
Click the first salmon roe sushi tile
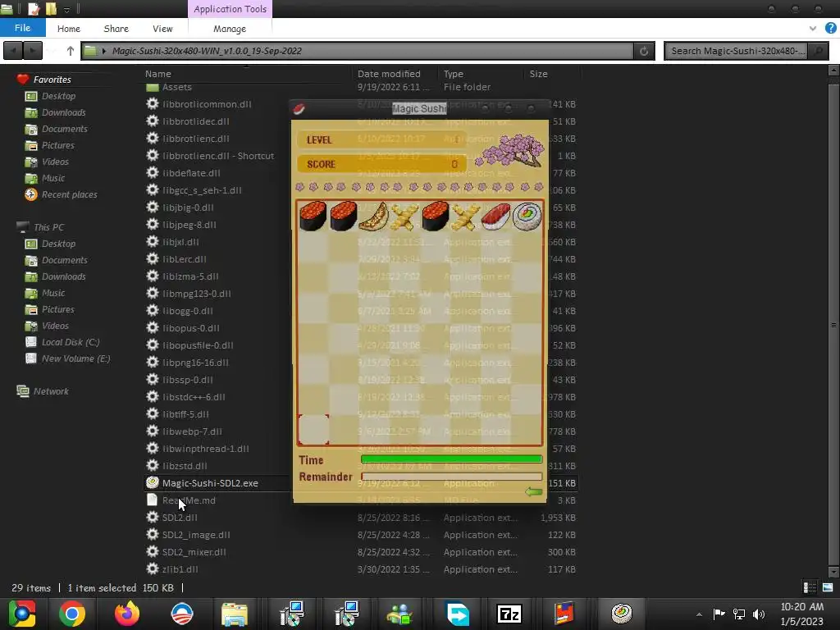click(x=313, y=217)
